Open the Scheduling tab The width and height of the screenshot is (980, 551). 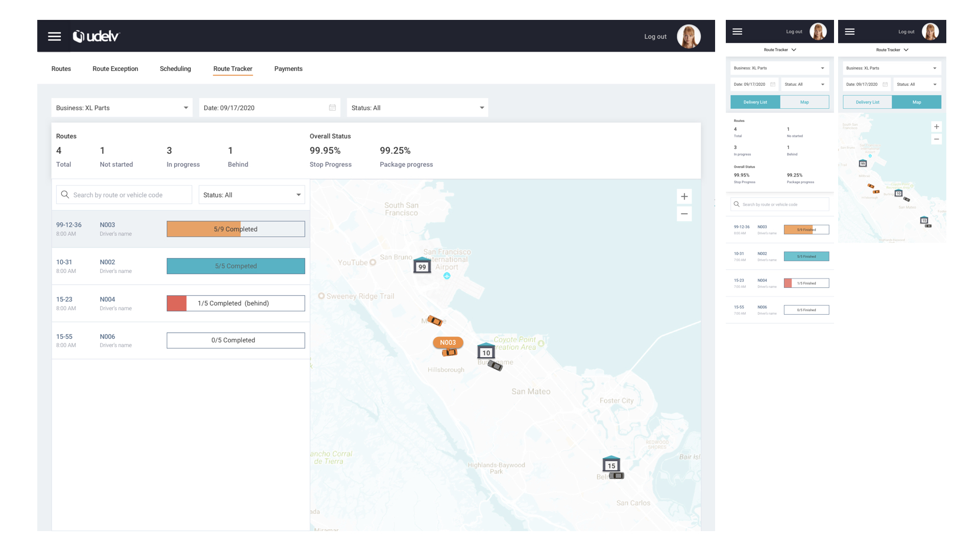[175, 69]
